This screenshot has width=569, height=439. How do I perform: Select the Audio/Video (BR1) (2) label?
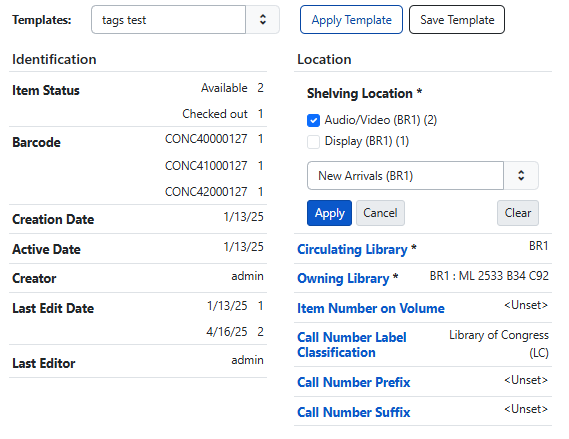pos(381,120)
